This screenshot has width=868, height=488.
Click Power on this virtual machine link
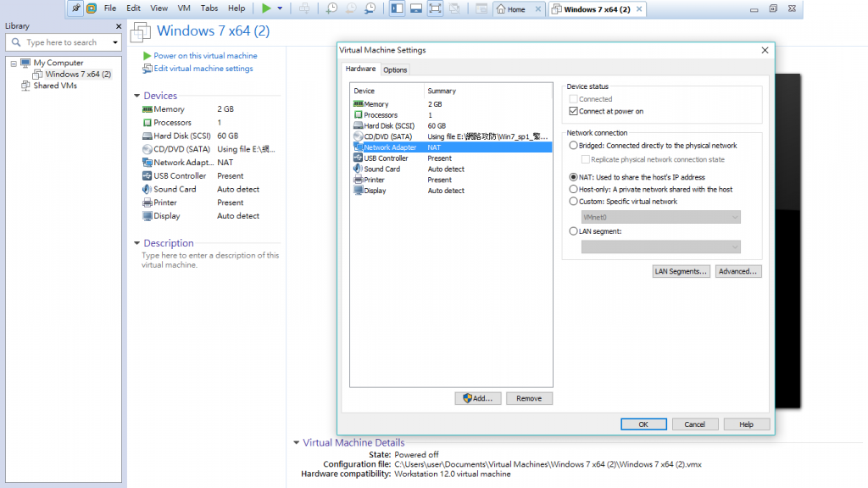[205, 55]
